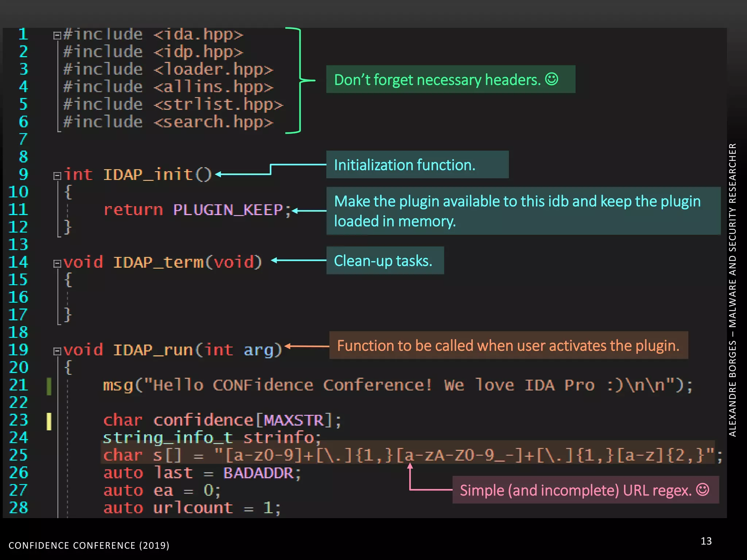
Task: Click the char s[] regex string line
Action: tap(412, 455)
